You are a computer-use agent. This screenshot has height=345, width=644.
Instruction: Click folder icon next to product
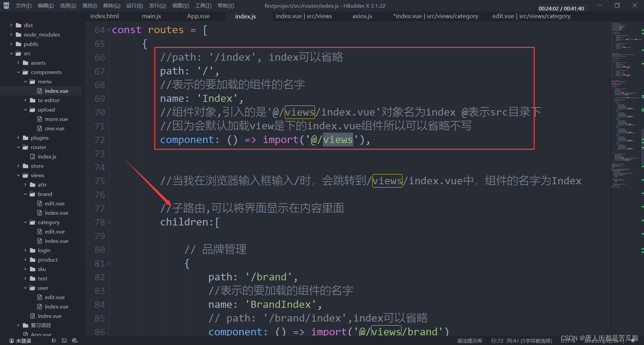[x=33, y=260]
